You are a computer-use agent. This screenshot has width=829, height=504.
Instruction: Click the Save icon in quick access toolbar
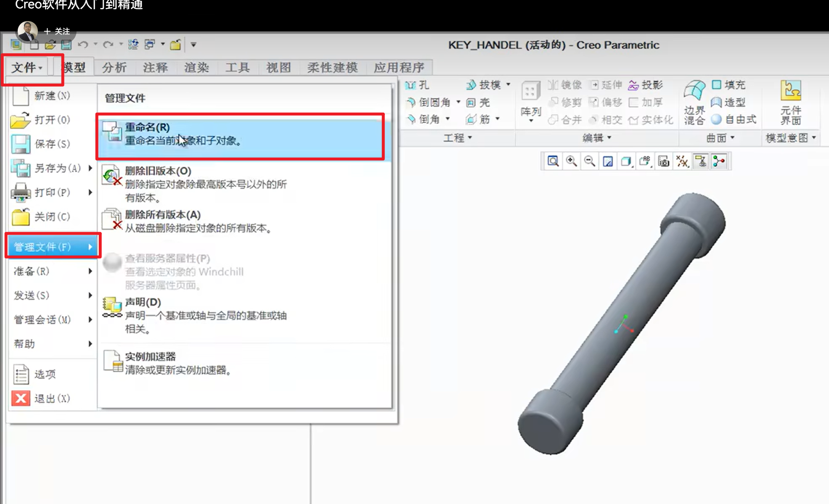(x=66, y=45)
